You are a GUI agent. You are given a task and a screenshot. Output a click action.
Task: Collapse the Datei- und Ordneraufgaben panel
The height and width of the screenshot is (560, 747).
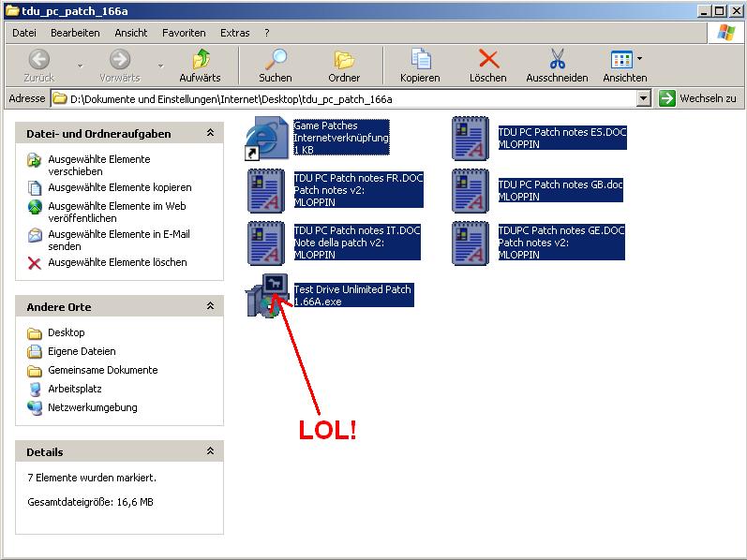click(x=210, y=133)
